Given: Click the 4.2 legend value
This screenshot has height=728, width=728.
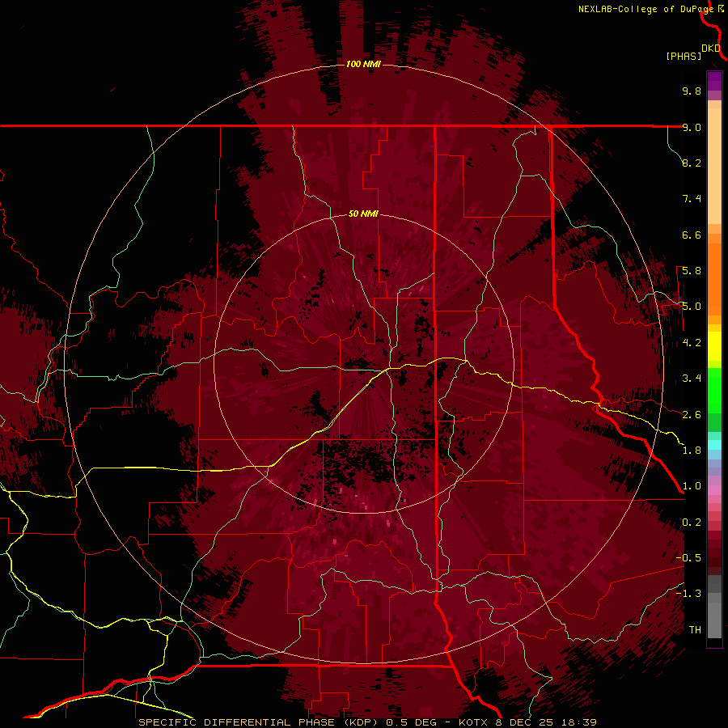Looking at the screenshot, I should 692,343.
